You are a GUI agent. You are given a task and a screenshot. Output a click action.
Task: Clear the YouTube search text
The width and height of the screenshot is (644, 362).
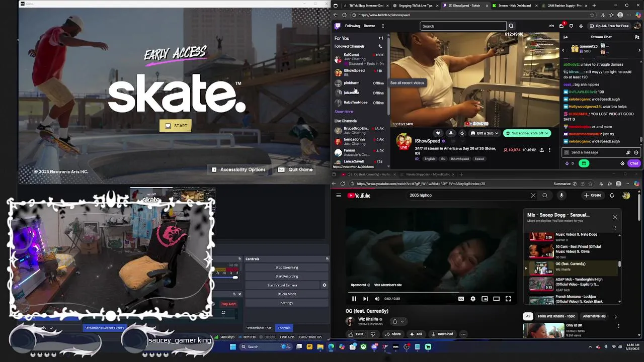coord(533,196)
